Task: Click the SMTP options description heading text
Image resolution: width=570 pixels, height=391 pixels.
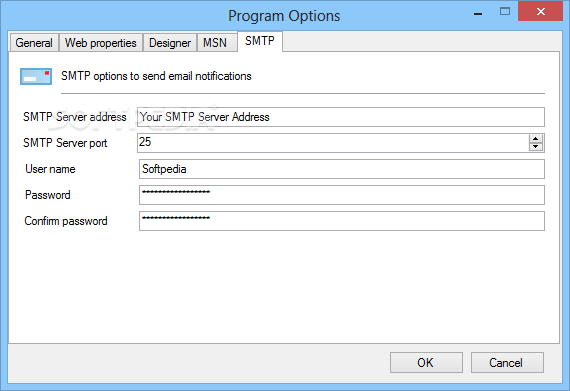Action: [156, 76]
